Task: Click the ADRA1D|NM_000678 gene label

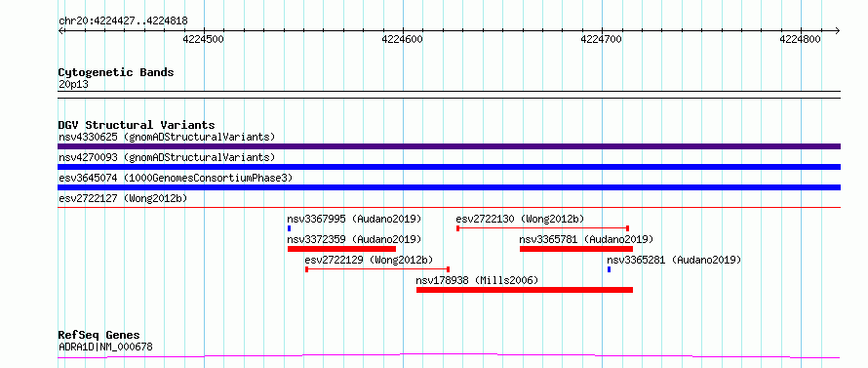Action: [x=105, y=348]
